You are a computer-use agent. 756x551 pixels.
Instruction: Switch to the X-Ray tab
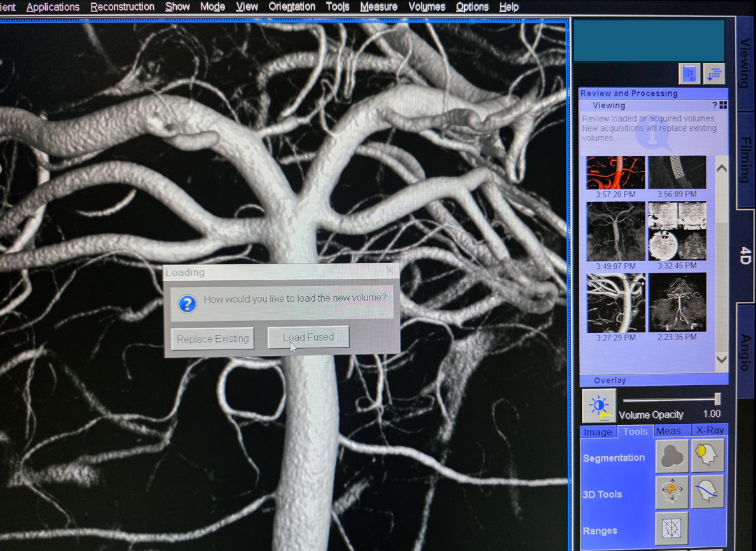710,430
